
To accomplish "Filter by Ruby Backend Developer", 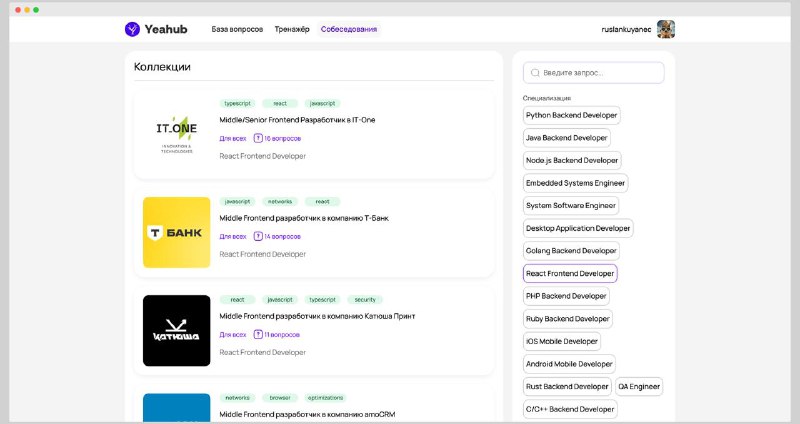I will (x=568, y=318).
